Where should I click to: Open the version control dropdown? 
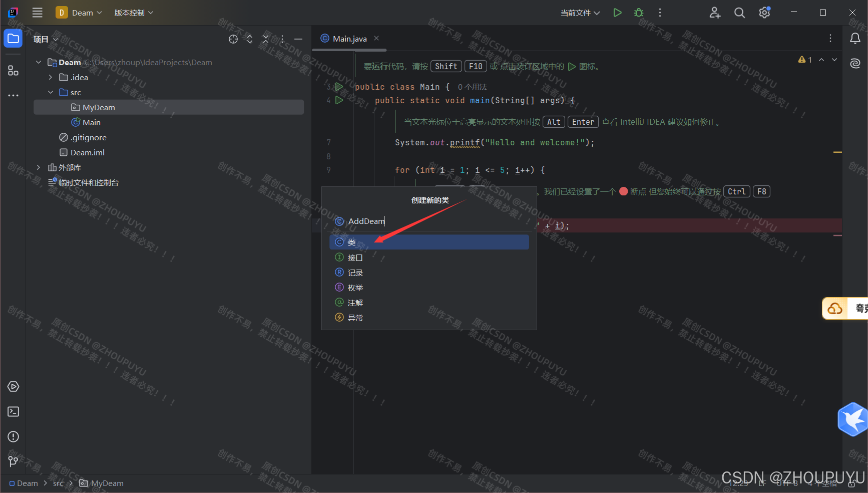coord(134,13)
